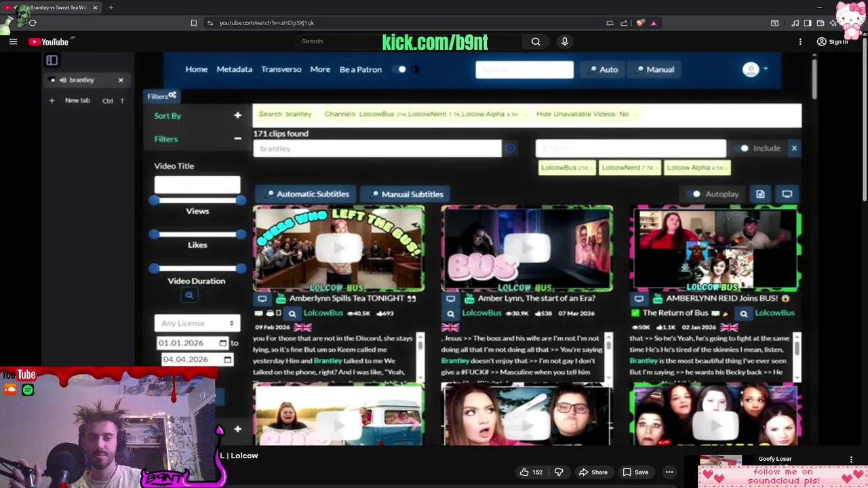Click the YouTube search magnifier button
Screen dimensions: 868x488
[x=536, y=41]
